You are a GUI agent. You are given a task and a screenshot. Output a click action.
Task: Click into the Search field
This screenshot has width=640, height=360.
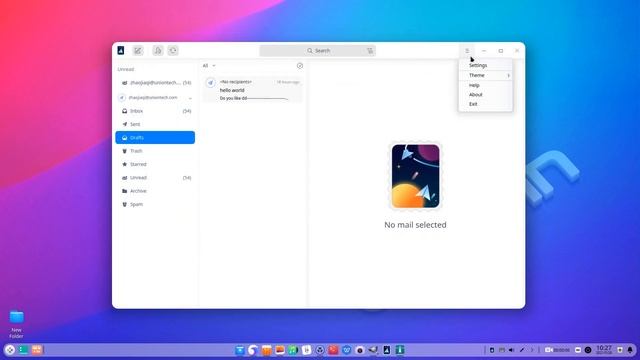coord(318,51)
